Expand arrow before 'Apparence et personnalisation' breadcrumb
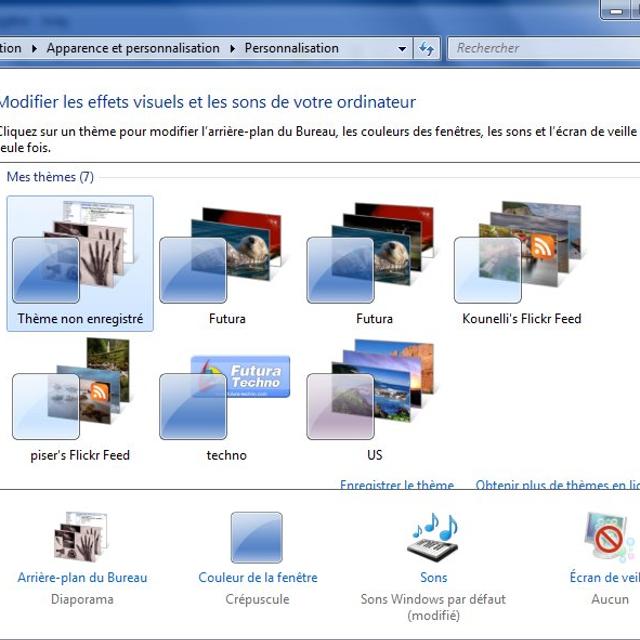This screenshot has width=640, height=640. (34, 49)
